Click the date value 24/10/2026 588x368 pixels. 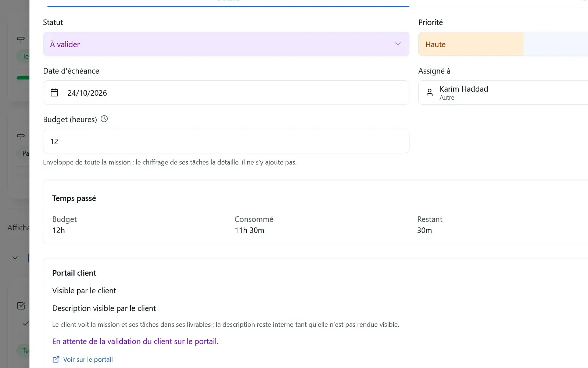87,93
